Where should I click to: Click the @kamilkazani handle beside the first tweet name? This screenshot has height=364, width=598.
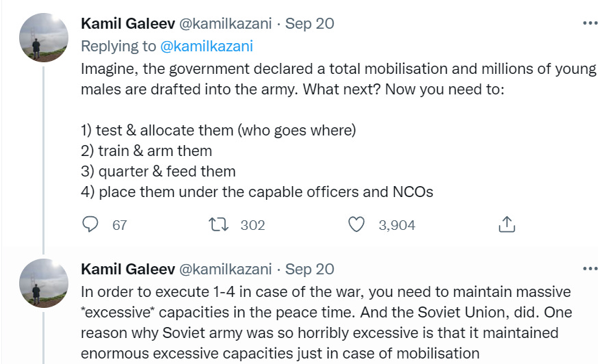225,24
